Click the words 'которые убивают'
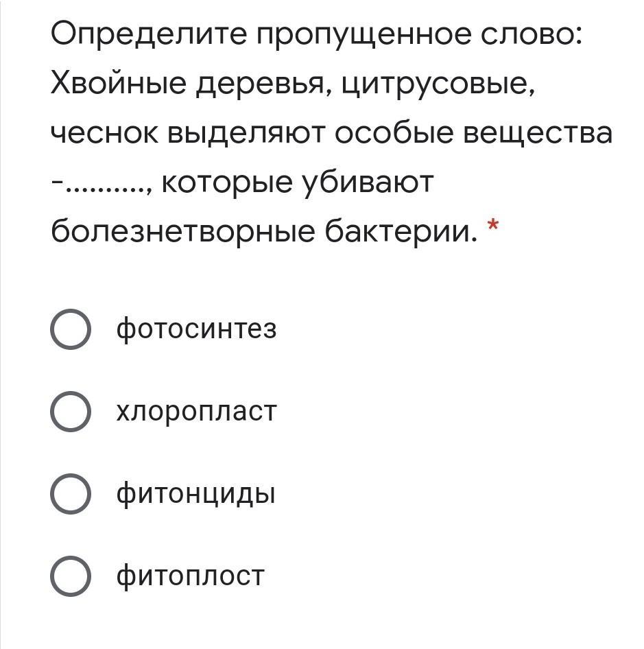The width and height of the screenshot is (644, 649). [298, 184]
